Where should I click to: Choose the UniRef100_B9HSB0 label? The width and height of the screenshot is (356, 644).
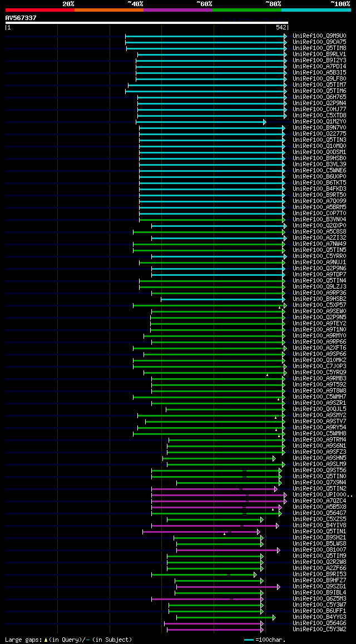click(319, 158)
